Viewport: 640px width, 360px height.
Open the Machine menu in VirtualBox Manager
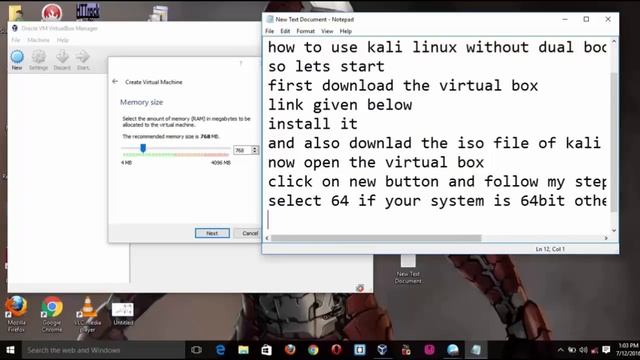[38, 40]
